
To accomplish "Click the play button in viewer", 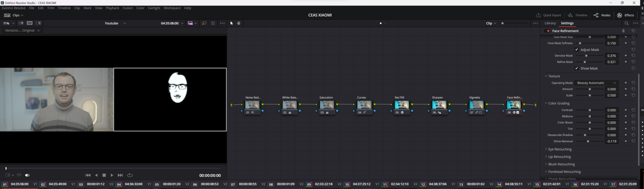I will click(x=112, y=175).
